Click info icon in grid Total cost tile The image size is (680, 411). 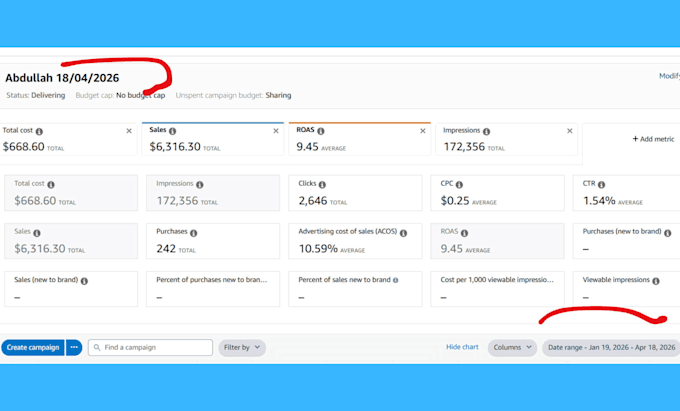(x=51, y=185)
